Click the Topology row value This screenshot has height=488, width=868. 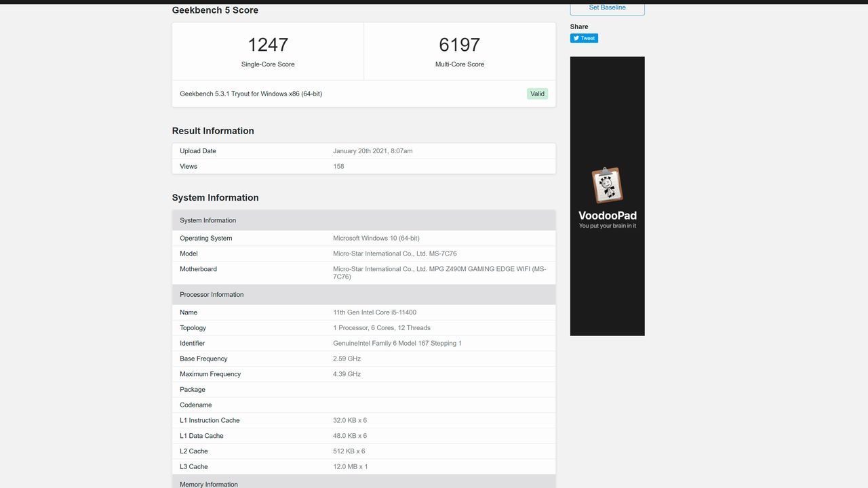tap(382, 328)
